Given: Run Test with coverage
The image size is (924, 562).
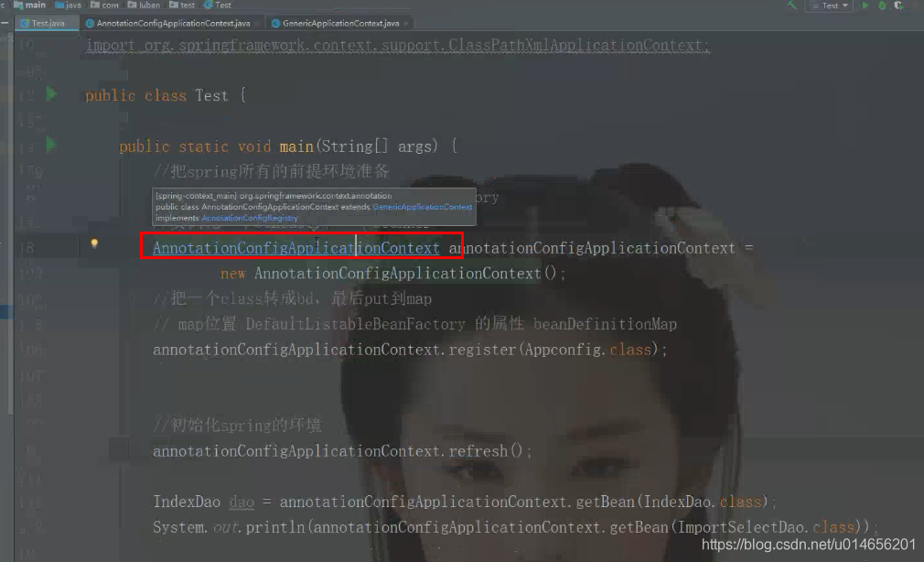Looking at the screenshot, I should tap(898, 5).
